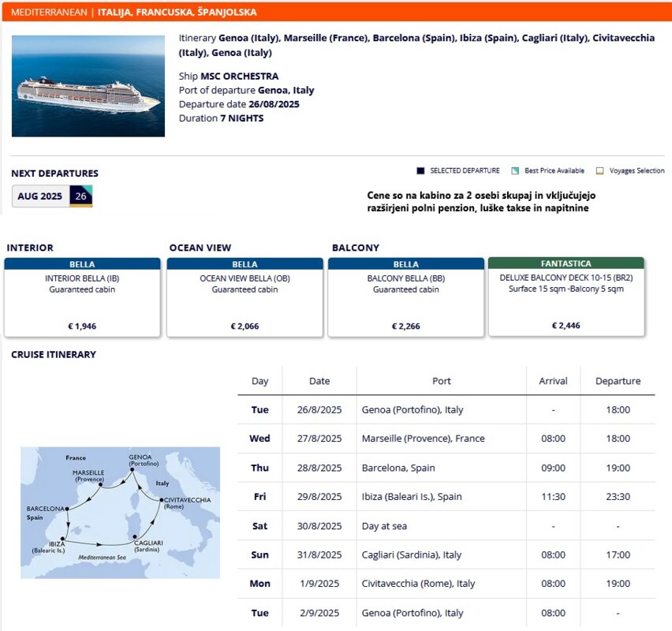Click the Voyages Selection legend swatch
Viewport: 672px width, 631px height.
pos(600,171)
